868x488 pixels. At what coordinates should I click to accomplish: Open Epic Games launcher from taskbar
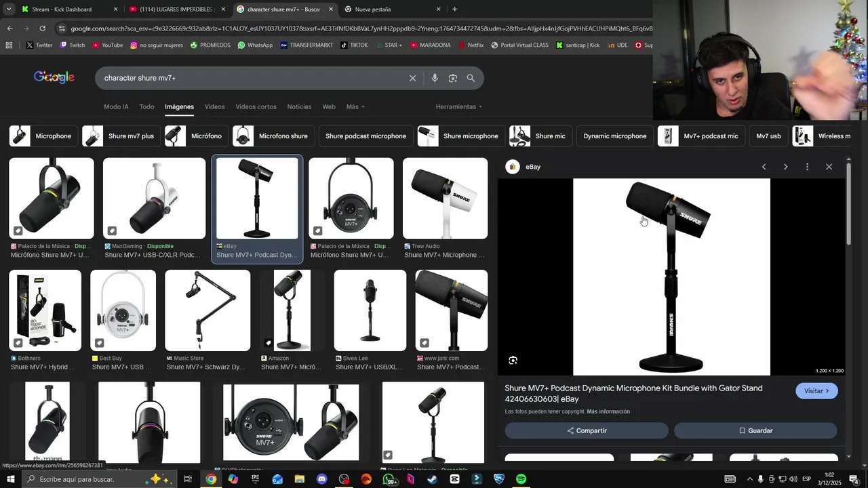[255, 479]
